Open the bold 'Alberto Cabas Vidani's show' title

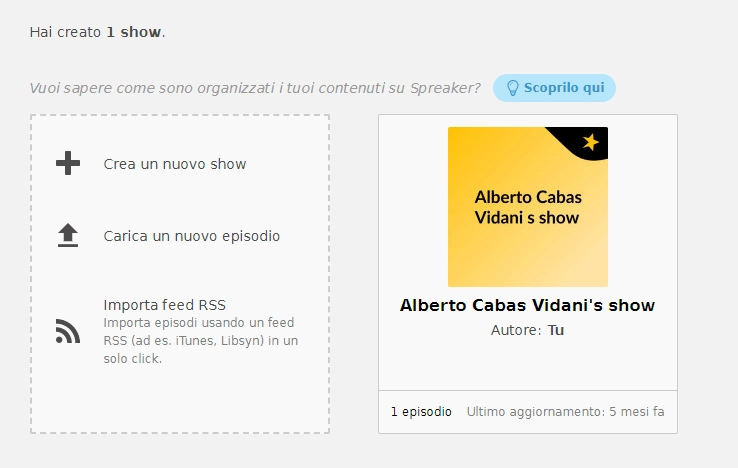tap(527, 306)
